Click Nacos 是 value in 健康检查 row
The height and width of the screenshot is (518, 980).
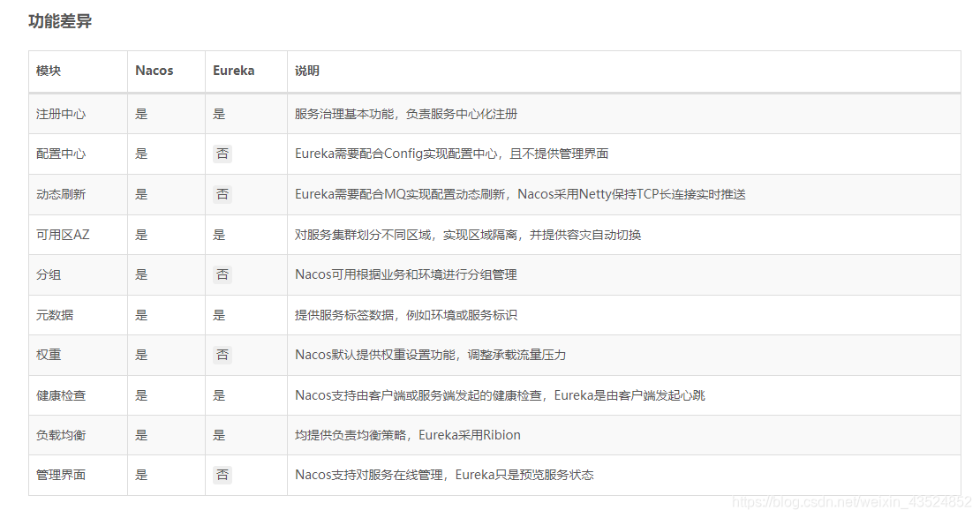[141, 395]
